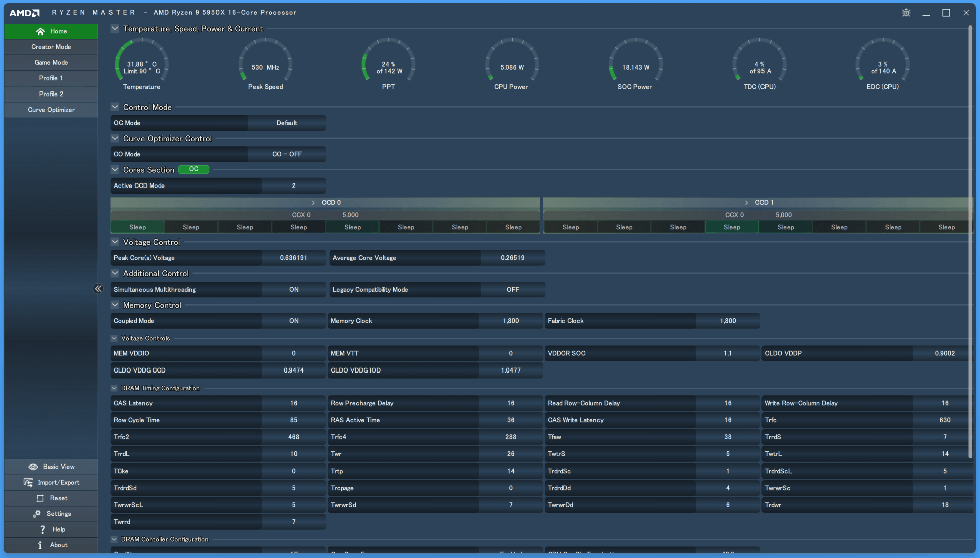Click the Reset button label
980x558 pixels.
point(59,498)
